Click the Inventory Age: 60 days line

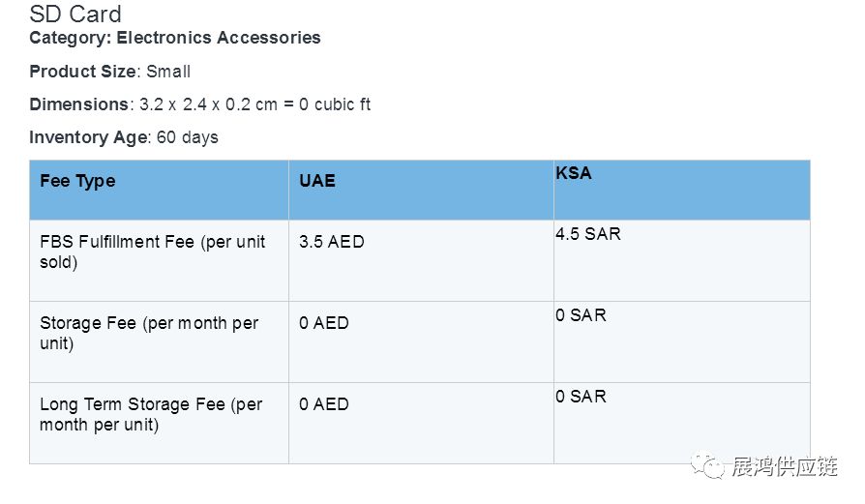click(x=124, y=137)
